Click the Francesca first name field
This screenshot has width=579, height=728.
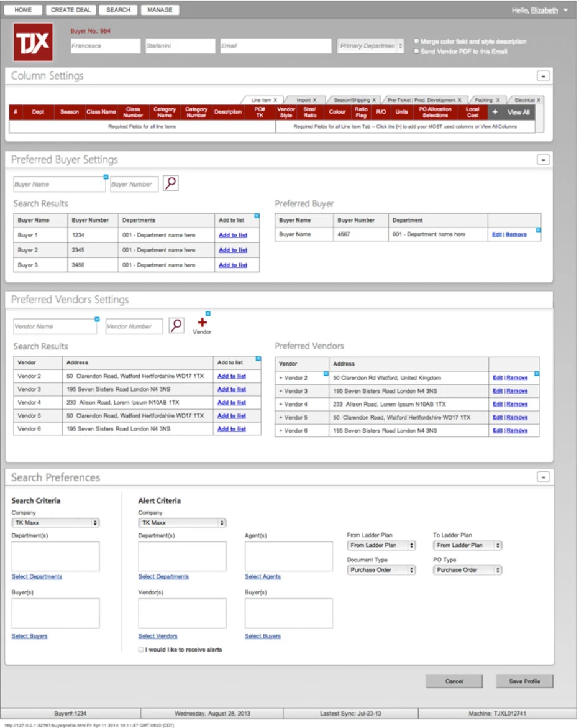tap(106, 46)
